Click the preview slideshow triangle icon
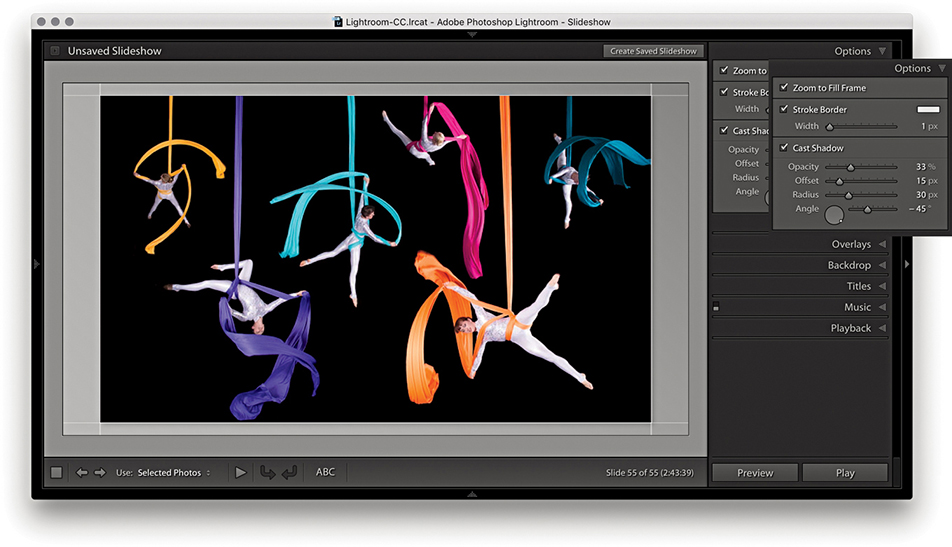The width and height of the screenshot is (952, 547). (x=240, y=472)
